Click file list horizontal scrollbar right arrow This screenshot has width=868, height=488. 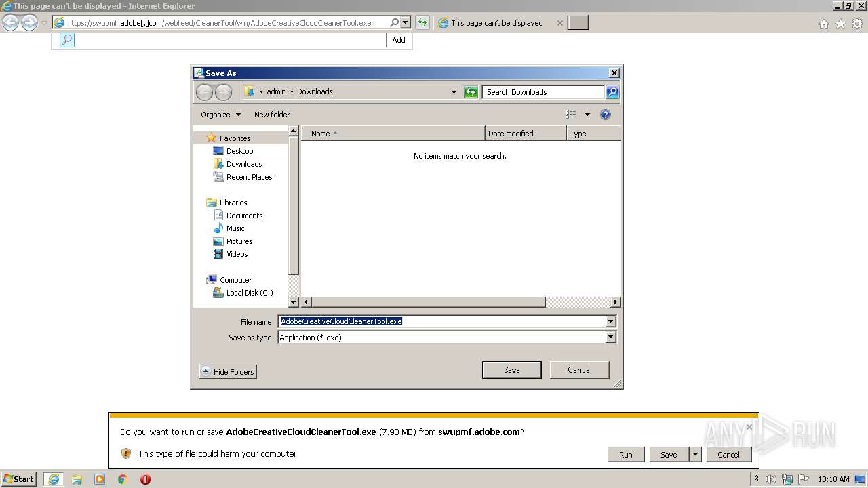[x=616, y=302]
